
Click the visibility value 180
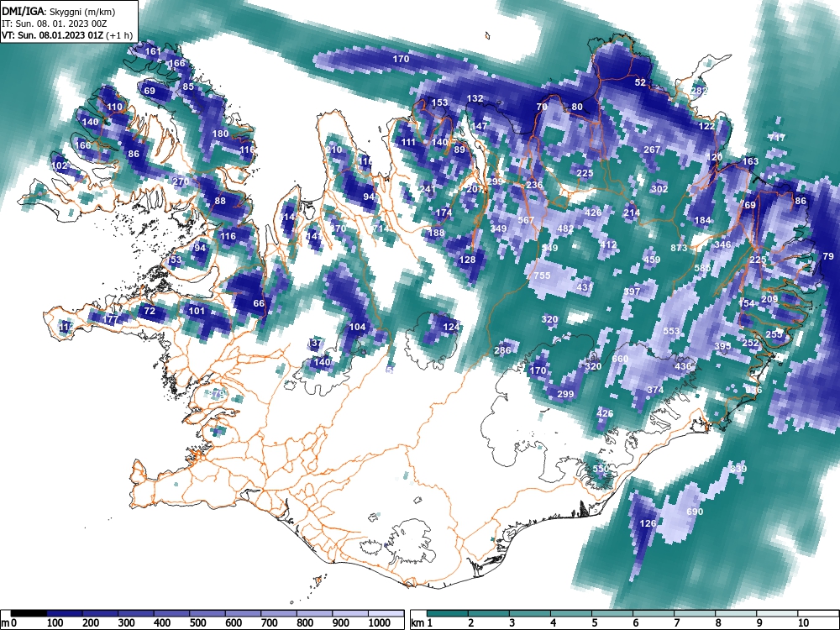pos(220,134)
